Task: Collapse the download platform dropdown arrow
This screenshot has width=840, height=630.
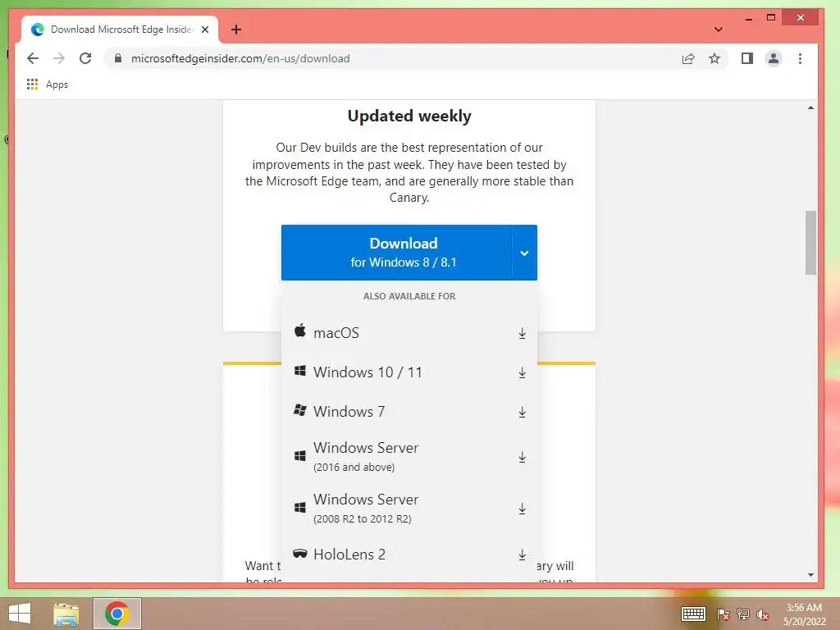Action: pyautogui.click(x=524, y=253)
